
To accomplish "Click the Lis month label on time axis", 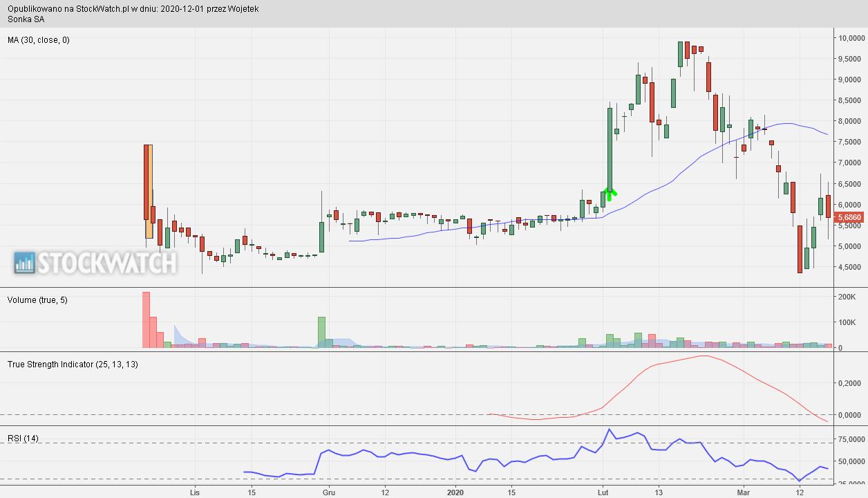I will point(195,492).
